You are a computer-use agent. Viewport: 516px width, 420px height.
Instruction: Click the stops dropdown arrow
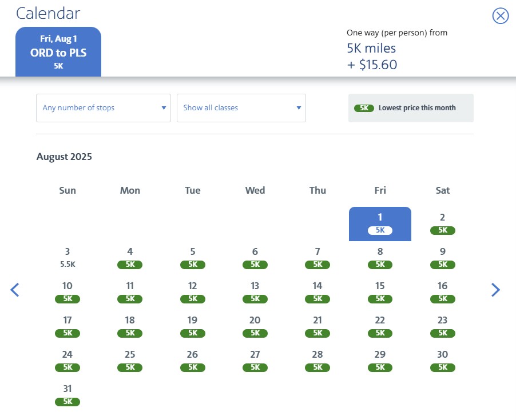point(164,108)
